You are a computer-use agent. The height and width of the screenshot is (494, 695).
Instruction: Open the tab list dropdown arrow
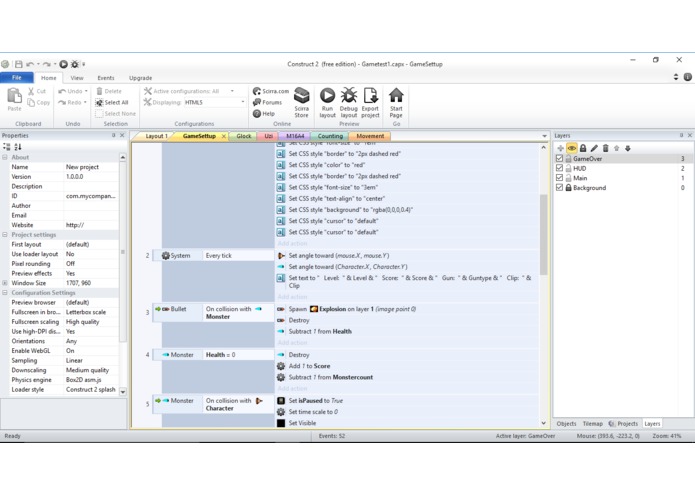(x=544, y=136)
